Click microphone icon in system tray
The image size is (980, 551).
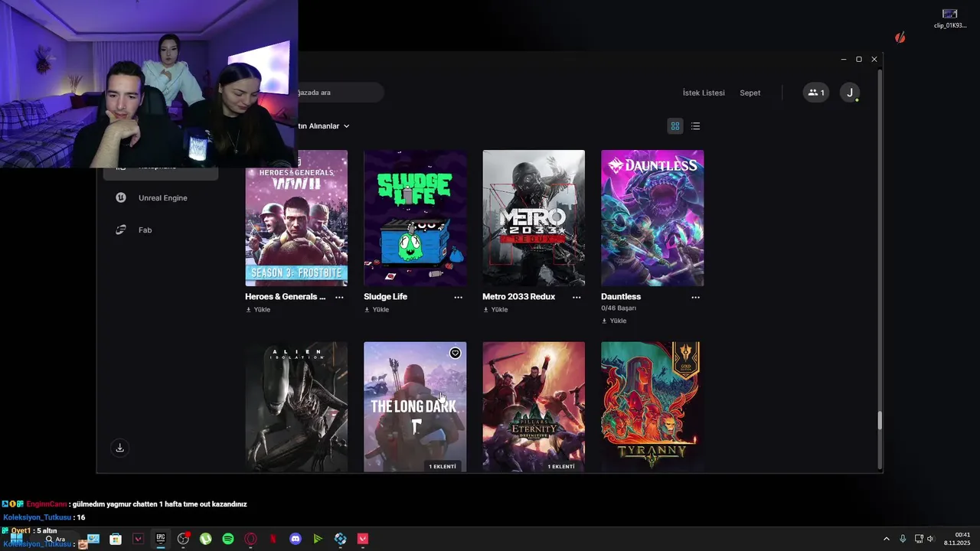click(x=903, y=539)
